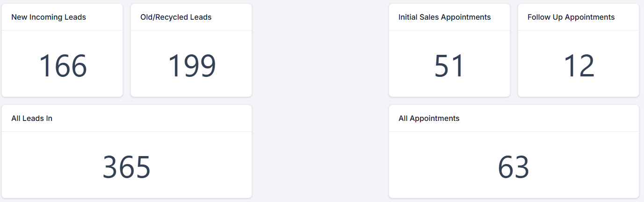Click the Old/Recycled Leads title

176,17
